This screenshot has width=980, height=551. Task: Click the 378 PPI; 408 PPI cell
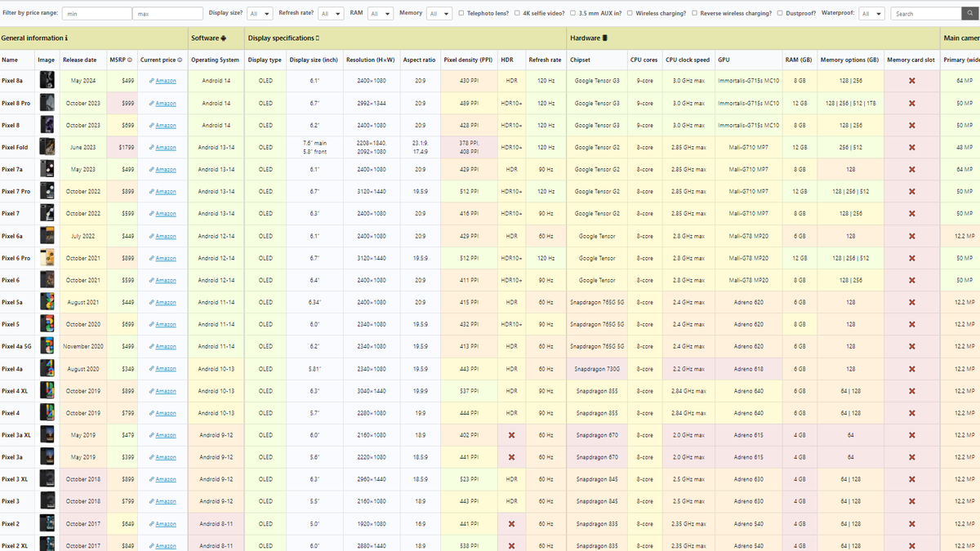[x=468, y=147]
